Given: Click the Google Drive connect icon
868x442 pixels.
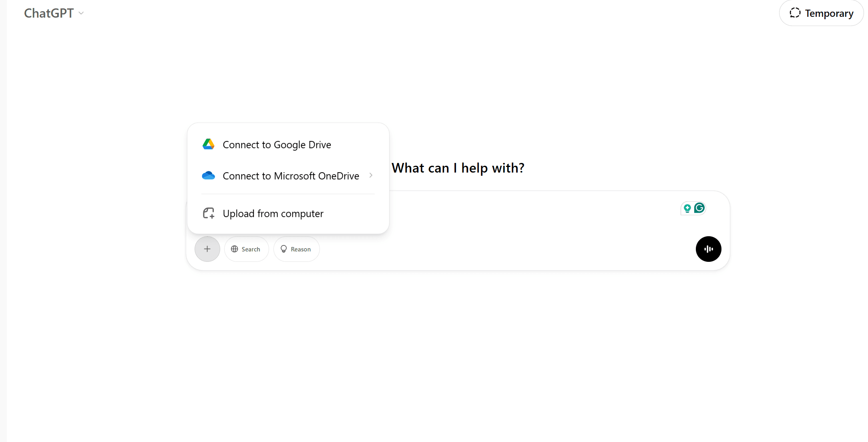Looking at the screenshot, I should coord(209,144).
